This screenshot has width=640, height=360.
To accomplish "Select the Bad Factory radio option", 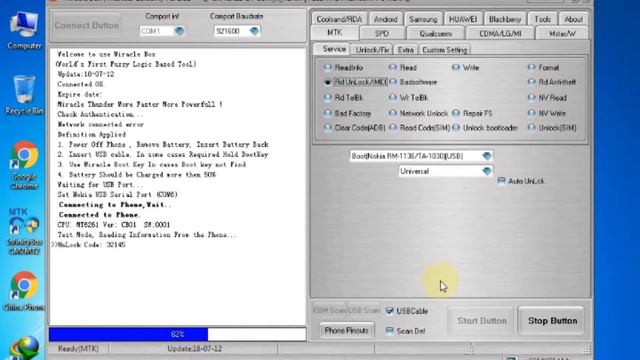I will tap(328, 113).
